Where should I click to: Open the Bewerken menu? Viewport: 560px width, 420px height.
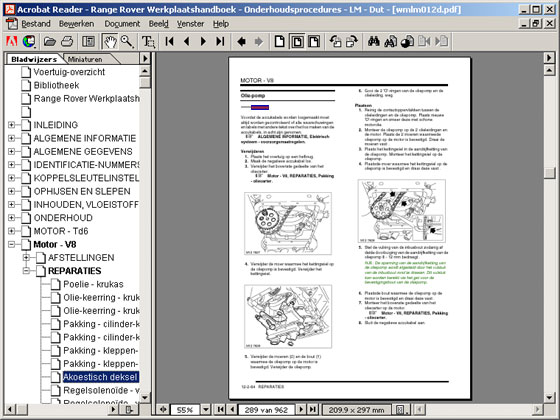[x=76, y=24]
